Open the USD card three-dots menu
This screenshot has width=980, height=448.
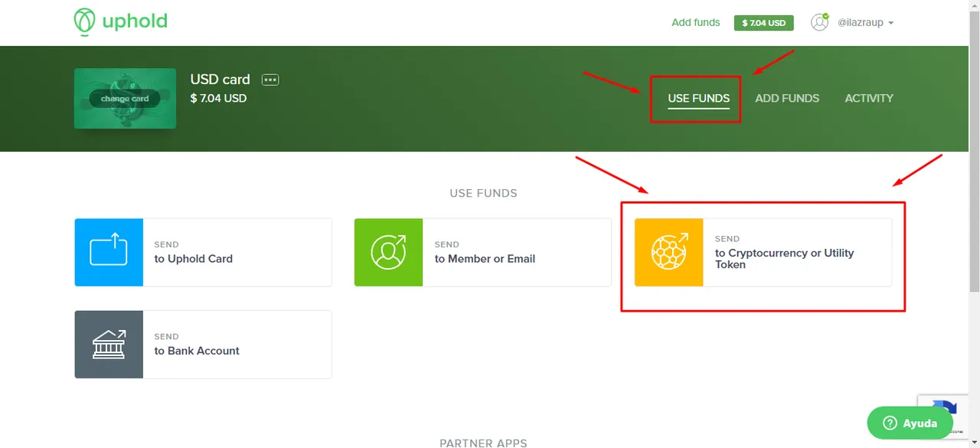pyautogui.click(x=270, y=80)
